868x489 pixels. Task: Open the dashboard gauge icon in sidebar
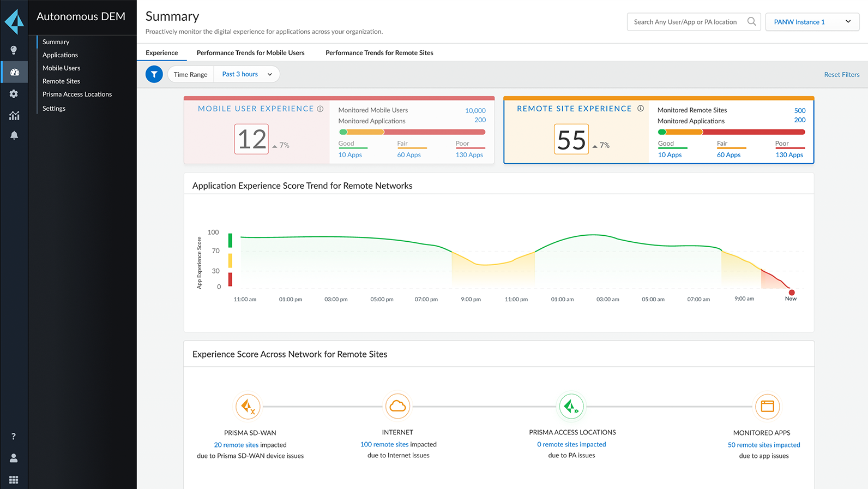coord(14,72)
